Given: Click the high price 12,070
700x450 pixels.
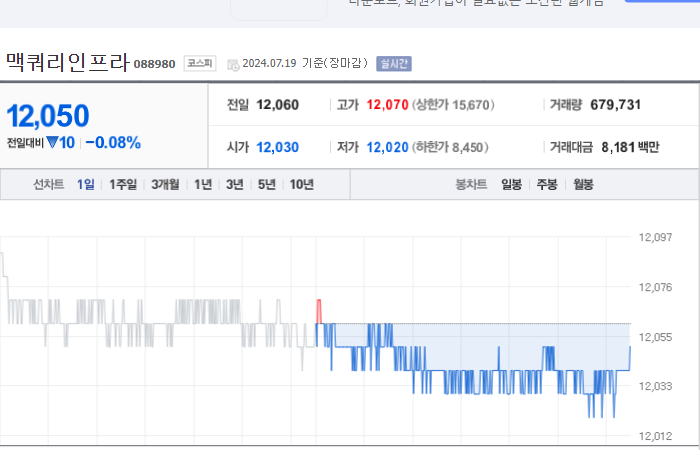Looking at the screenshot, I should click(x=388, y=105).
